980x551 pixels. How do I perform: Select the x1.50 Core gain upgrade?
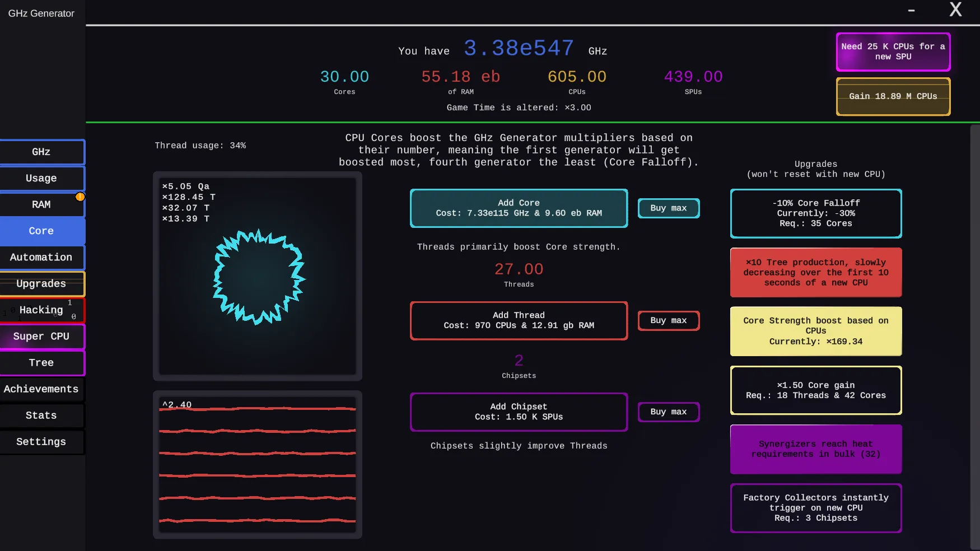click(815, 390)
